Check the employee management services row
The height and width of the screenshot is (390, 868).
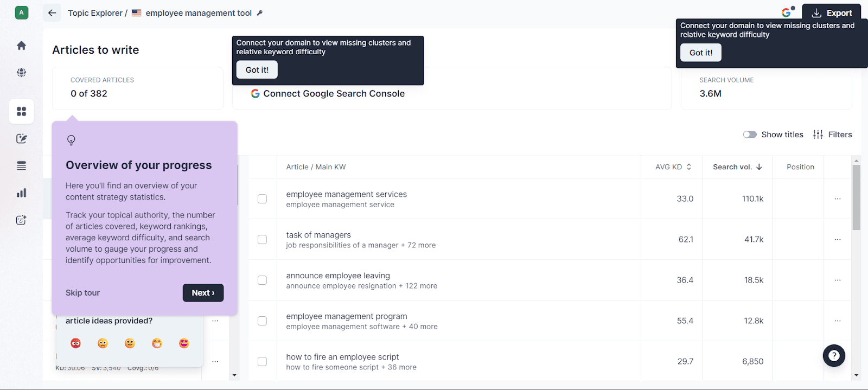(x=262, y=199)
